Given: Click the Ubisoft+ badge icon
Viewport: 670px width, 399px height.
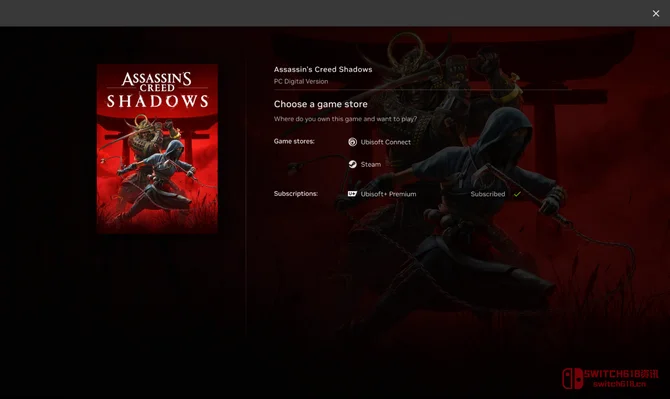Looking at the screenshot, I should coord(352,194).
